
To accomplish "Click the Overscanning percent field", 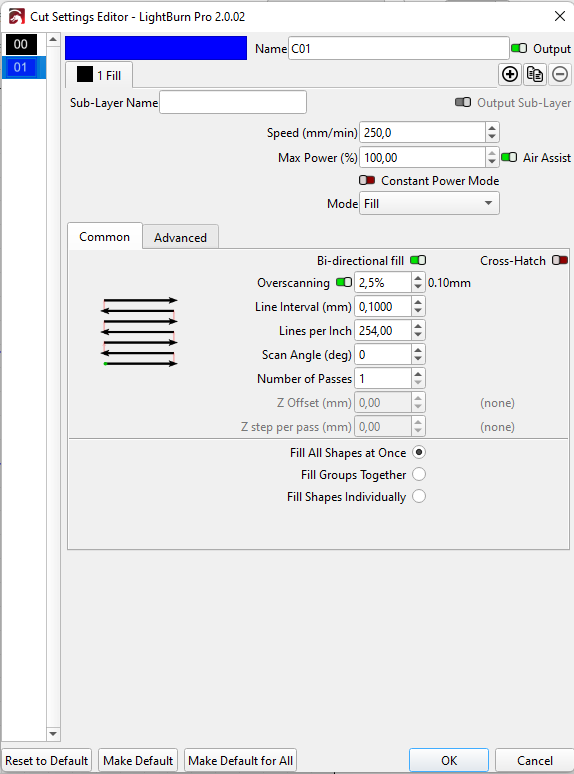I will point(383,282).
